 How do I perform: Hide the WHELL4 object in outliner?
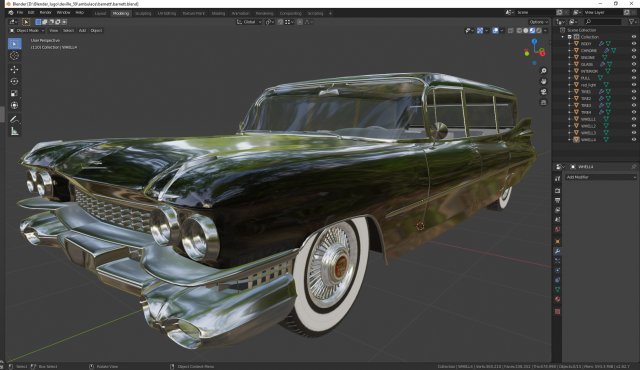pos(634,140)
